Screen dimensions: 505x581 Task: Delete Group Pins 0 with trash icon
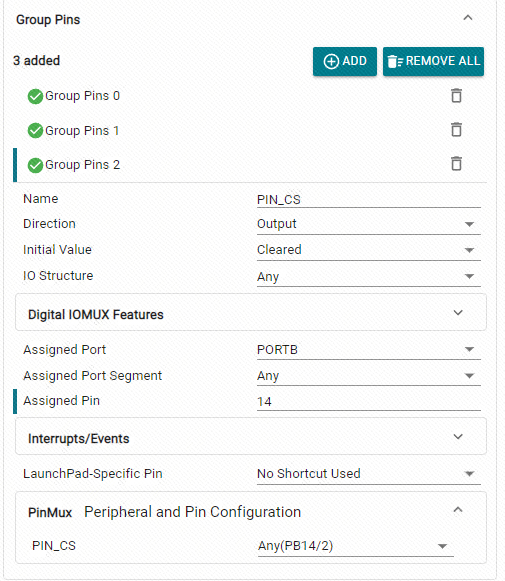[456, 96]
